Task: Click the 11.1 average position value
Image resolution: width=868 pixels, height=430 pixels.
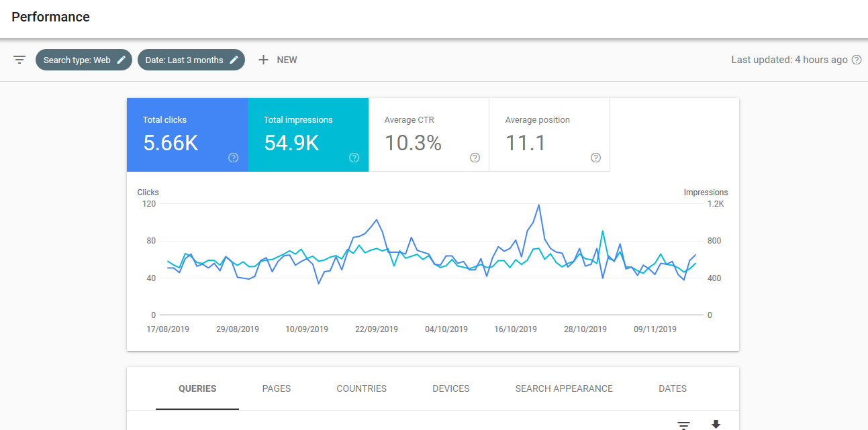Action: point(526,143)
